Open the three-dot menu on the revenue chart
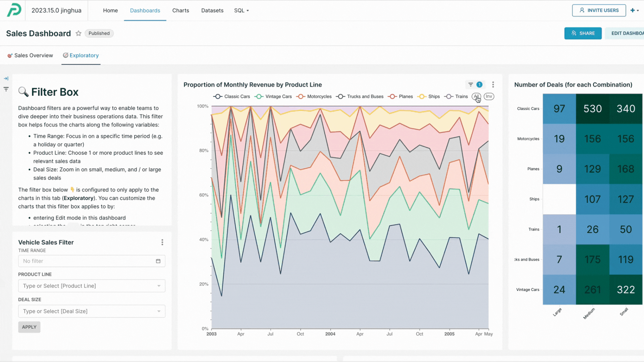This screenshot has height=362, width=644. pos(493,84)
